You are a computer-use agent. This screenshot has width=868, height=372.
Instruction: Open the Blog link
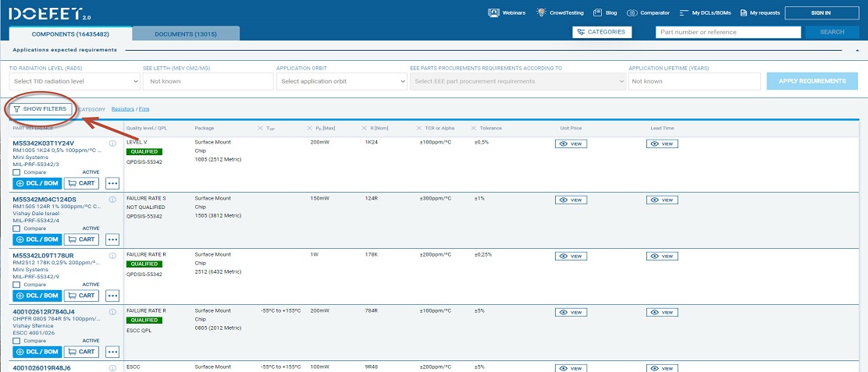pyautogui.click(x=604, y=12)
